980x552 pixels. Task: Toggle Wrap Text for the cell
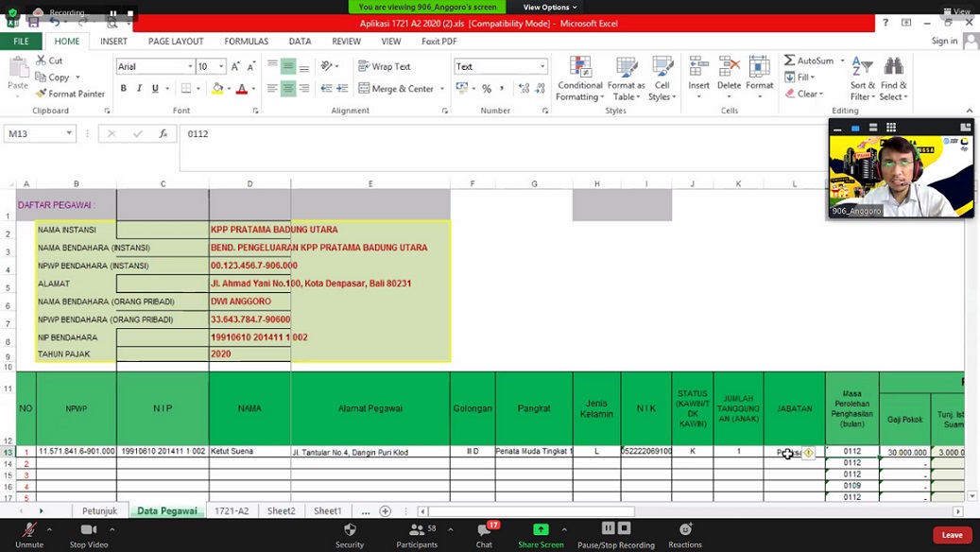click(x=385, y=66)
